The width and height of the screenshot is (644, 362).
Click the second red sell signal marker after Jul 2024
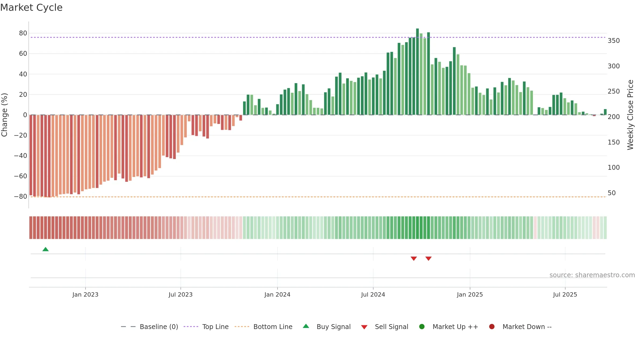(x=429, y=258)
